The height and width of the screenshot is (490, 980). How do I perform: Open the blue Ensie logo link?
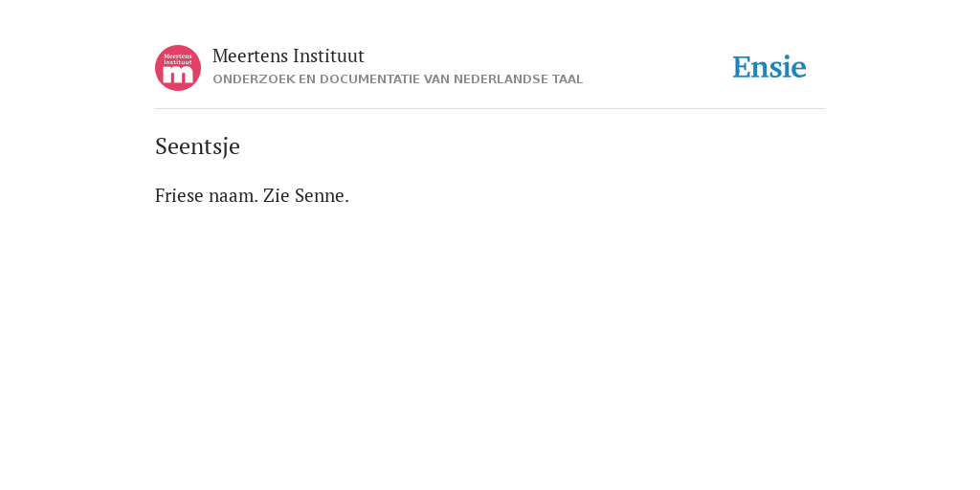click(x=769, y=67)
